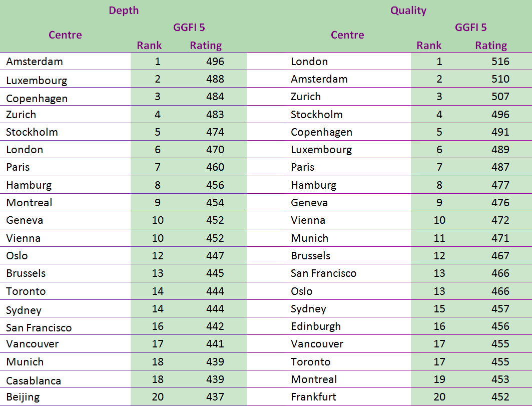This screenshot has width=532, height=406.
Task: Select Edinburgh in the Quality list
Action: coord(315,326)
